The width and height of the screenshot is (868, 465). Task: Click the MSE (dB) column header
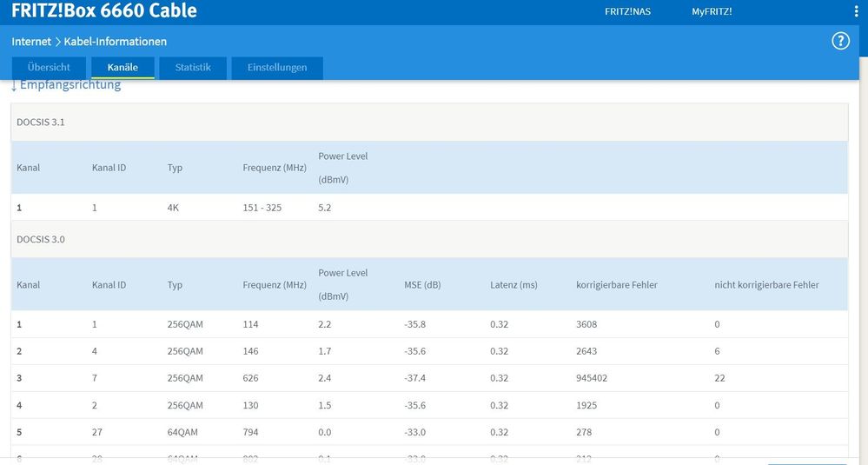coord(422,284)
